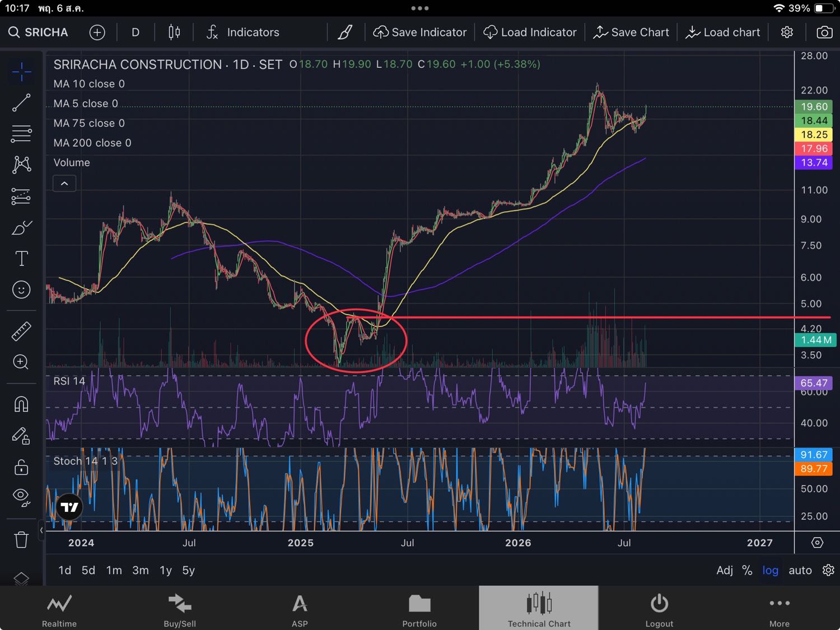Open the emoji icons tool
Image resolution: width=840 pixels, height=630 pixels.
coord(21,290)
